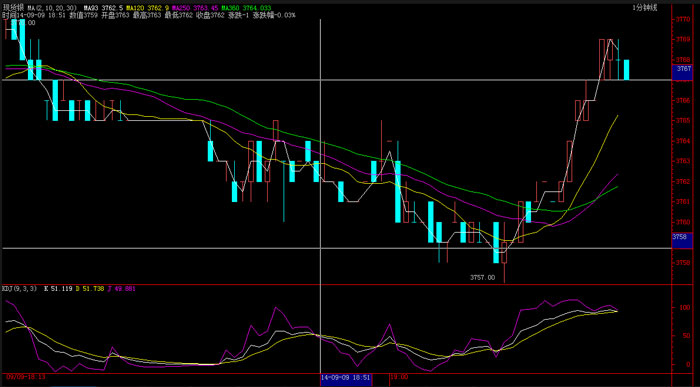The height and width of the screenshot is (387, 700).
Task: Click the 3770 price axis label
Action: pyautogui.click(x=683, y=19)
